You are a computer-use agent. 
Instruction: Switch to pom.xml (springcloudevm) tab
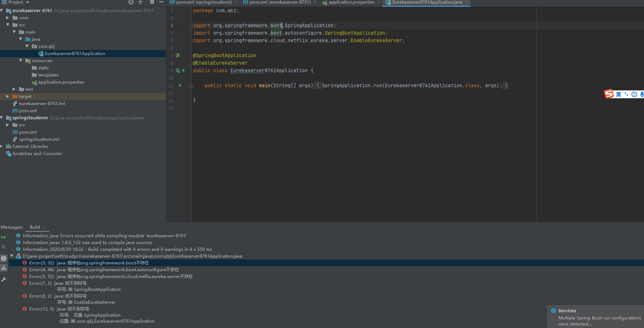pyautogui.click(x=204, y=2)
